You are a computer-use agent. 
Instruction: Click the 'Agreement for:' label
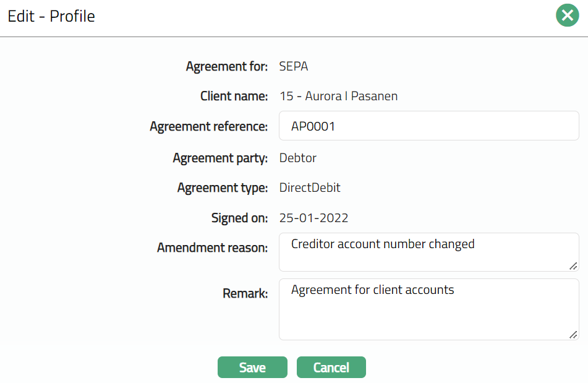pos(226,66)
